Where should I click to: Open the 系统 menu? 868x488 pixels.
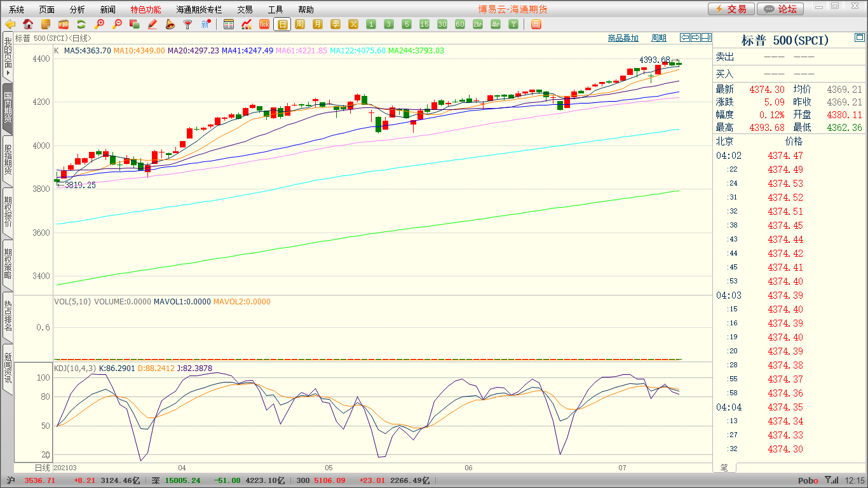coord(17,10)
